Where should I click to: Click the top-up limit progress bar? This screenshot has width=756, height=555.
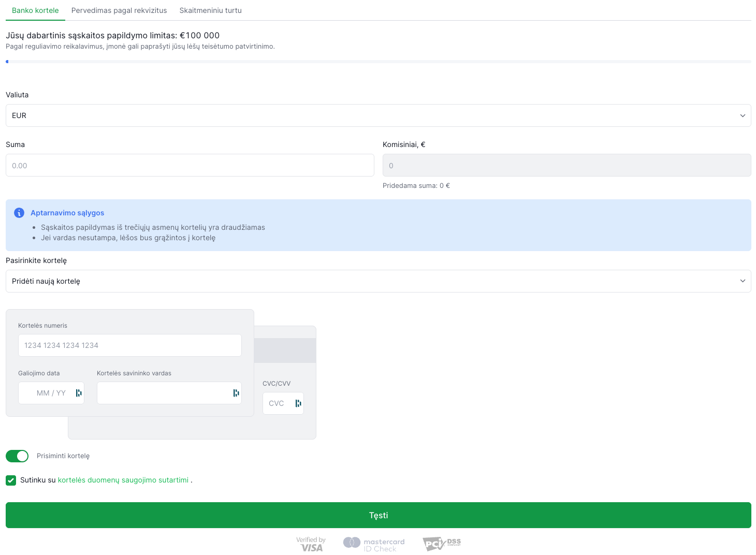pyautogui.click(x=378, y=62)
